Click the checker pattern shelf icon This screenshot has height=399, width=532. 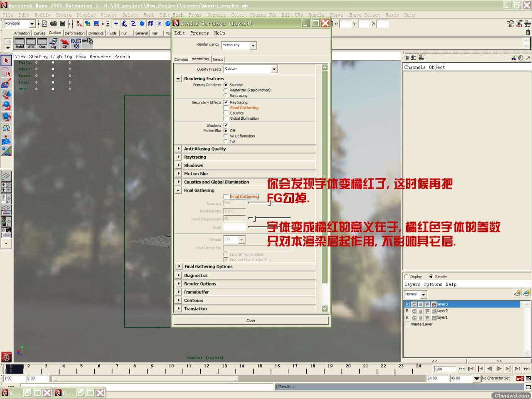[x=76, y=43]
